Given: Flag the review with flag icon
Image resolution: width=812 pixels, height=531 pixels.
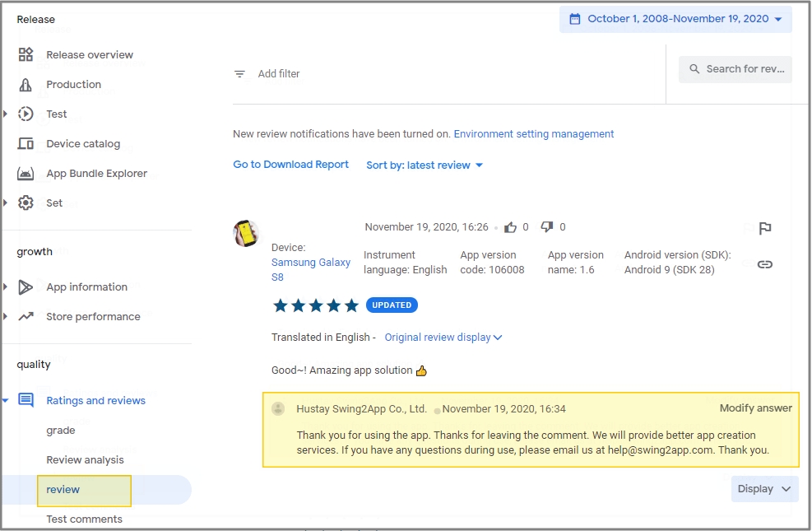Looking at the screenshot, I should pos(765,229).
